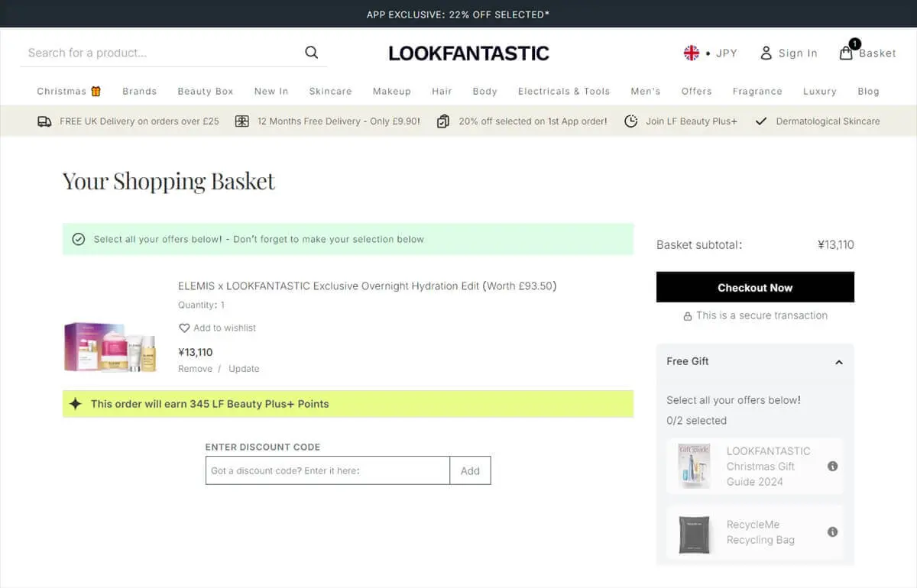This screenshot has width=917, height=588.
Task: Open the Skincare menu
Action: click(330, 91)
